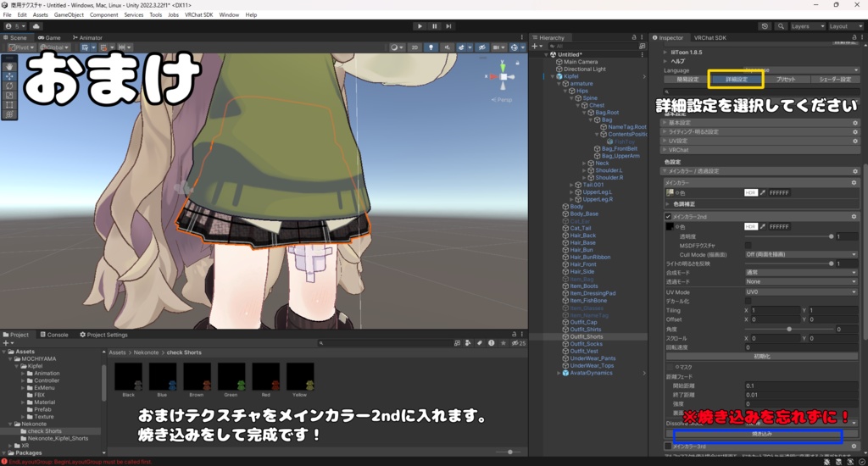Click the プリセット button
868x466 pixels.
(786, 79)
